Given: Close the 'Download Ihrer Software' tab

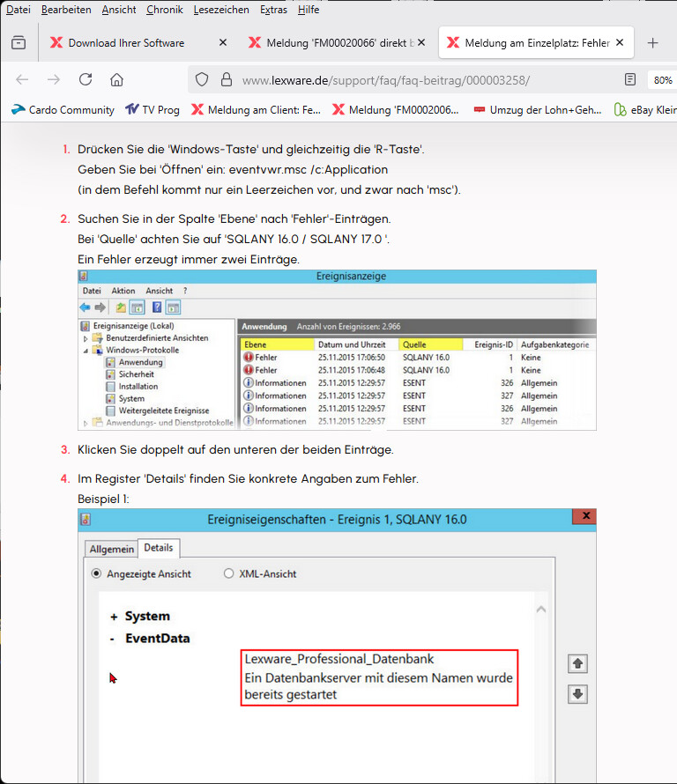Looking at the screenshot, I should coord(223,43).
